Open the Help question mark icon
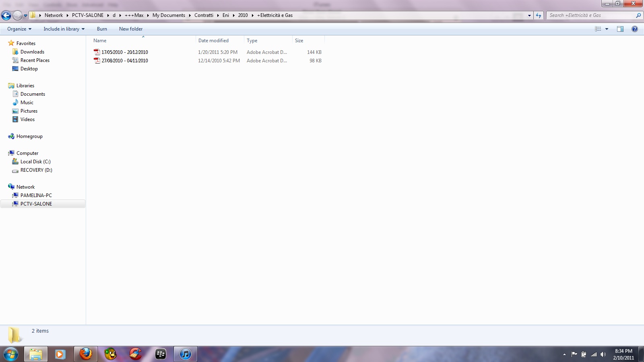 (635, 29)
